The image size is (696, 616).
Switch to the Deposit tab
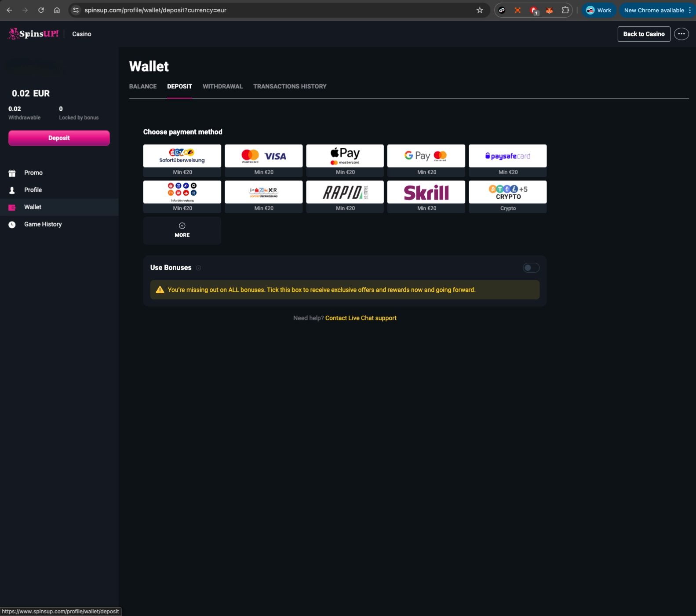click(x=179, y=86)
